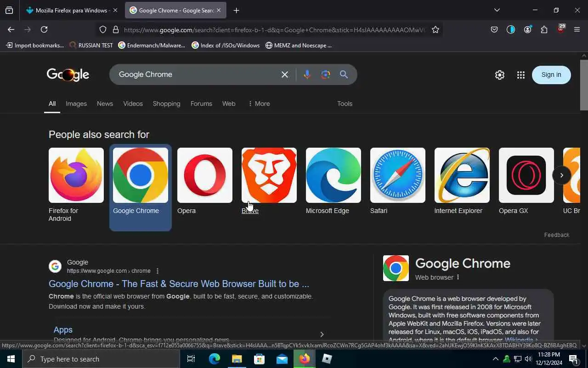Select the Forums results tab
The height and width of the screenshot is (368, 588).
tap(201, 103)
